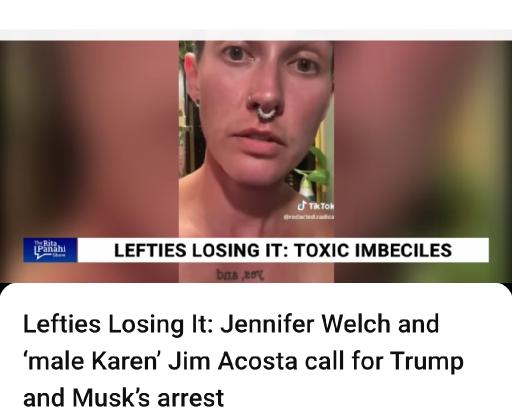Open the 'Lefties Losing It' video title
Screen dimensions: 512x420
243,361
